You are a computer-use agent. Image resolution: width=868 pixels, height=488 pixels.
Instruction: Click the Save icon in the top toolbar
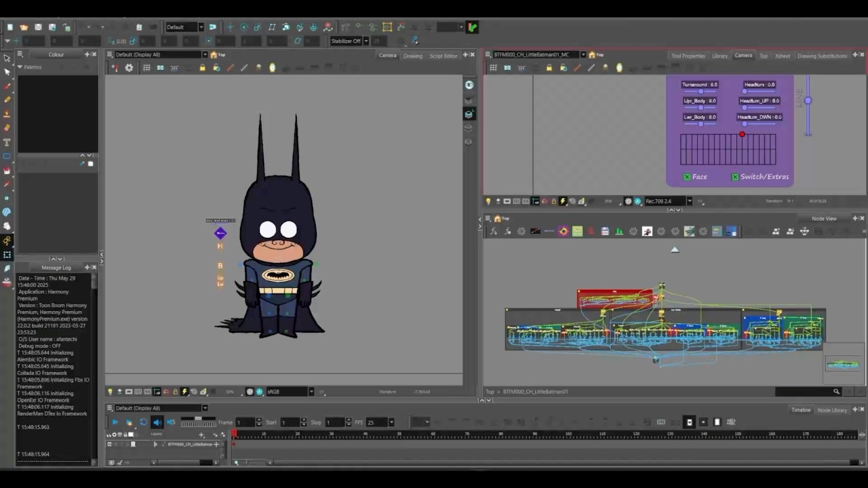(x=38, y=27)
